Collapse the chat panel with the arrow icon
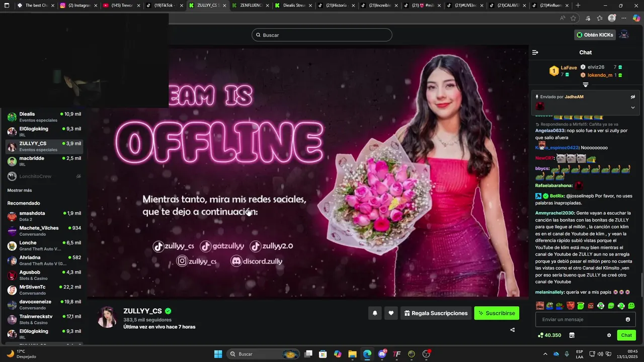Image resolution: width=644 pixels, height=362 pixels. (x=535, y=52)
